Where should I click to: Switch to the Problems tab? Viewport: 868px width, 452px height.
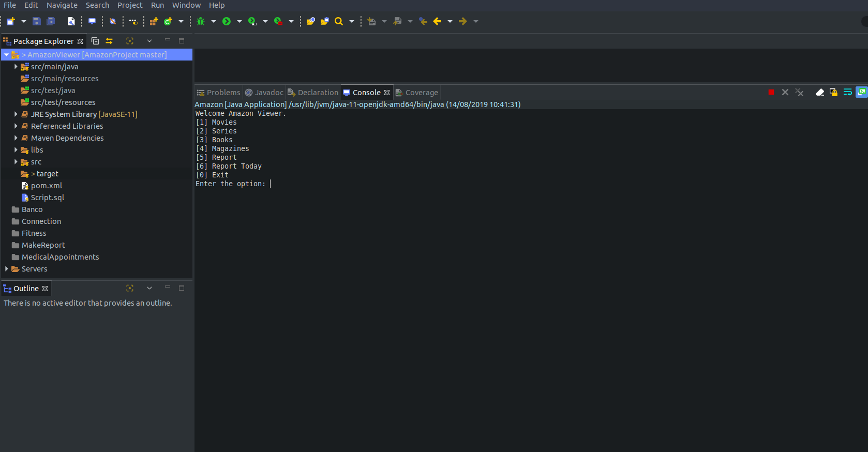[218, 93]
